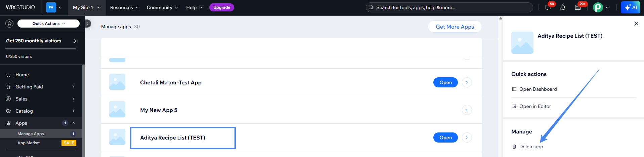Click the notifications bell icon
The image size is (644, 157).
click(x=563, y=7)
